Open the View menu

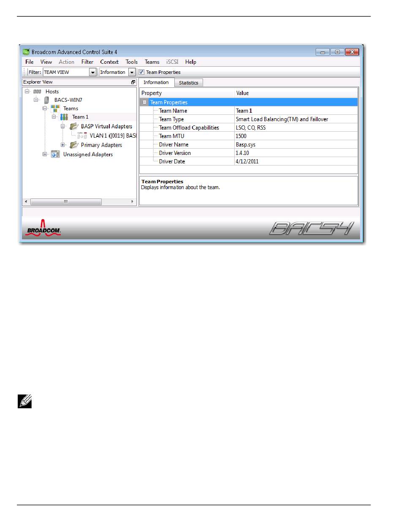pos(46,62)
